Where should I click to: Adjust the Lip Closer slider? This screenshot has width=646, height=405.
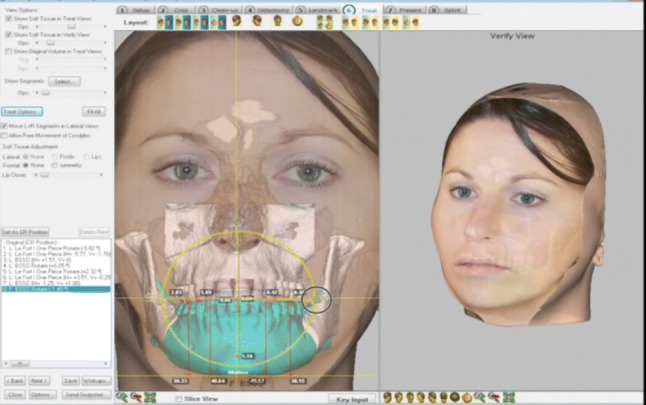[x=45, y=175]
